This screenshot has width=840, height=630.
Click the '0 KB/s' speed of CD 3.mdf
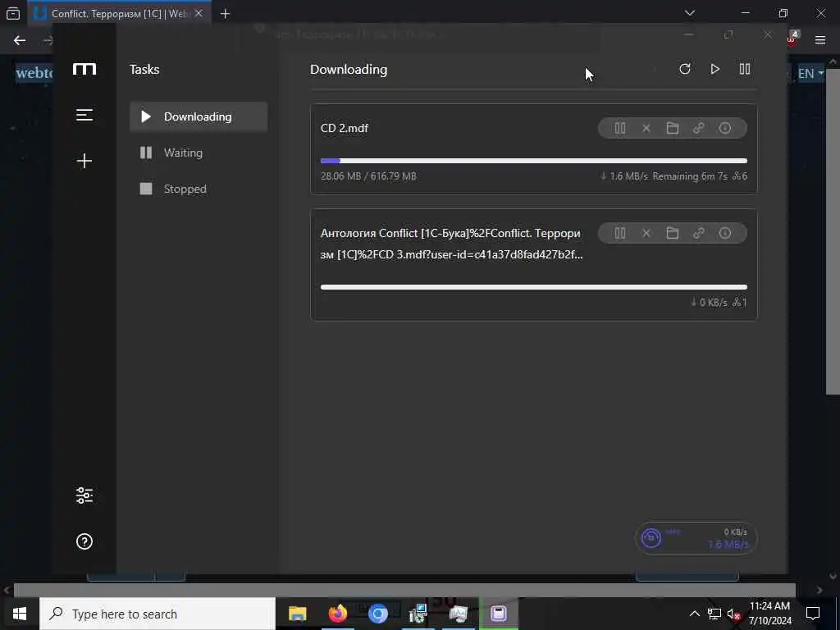713,303
